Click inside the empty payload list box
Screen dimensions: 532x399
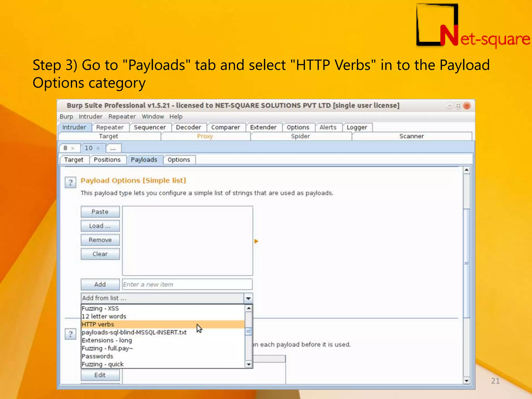tap(187, 241)
